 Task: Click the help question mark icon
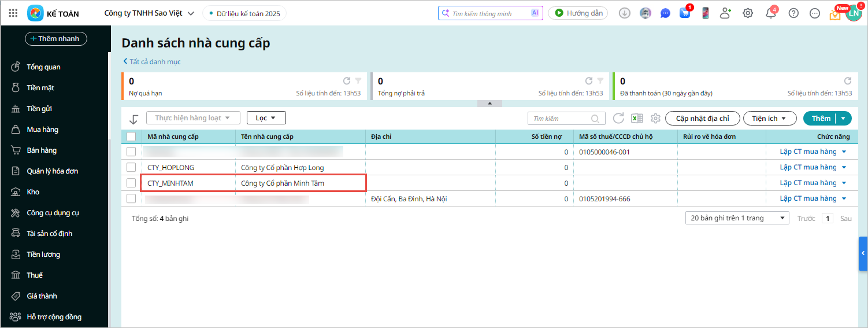pos(793,13)
